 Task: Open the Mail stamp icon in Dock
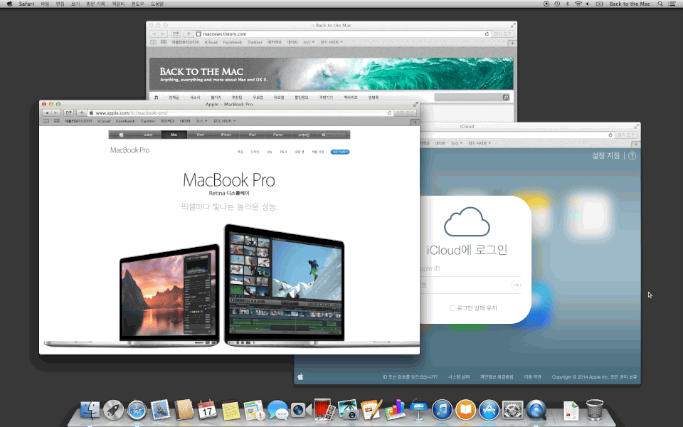tap(160, 410)
